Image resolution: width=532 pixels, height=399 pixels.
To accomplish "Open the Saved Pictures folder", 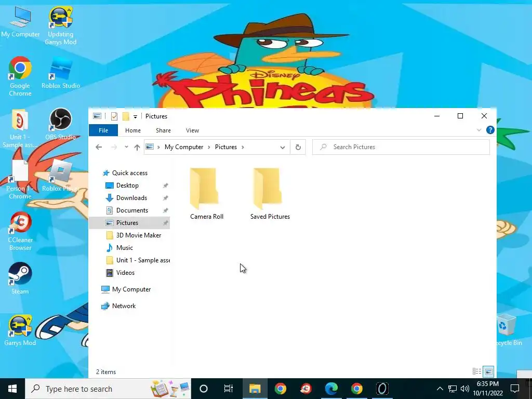I will 270,194.
